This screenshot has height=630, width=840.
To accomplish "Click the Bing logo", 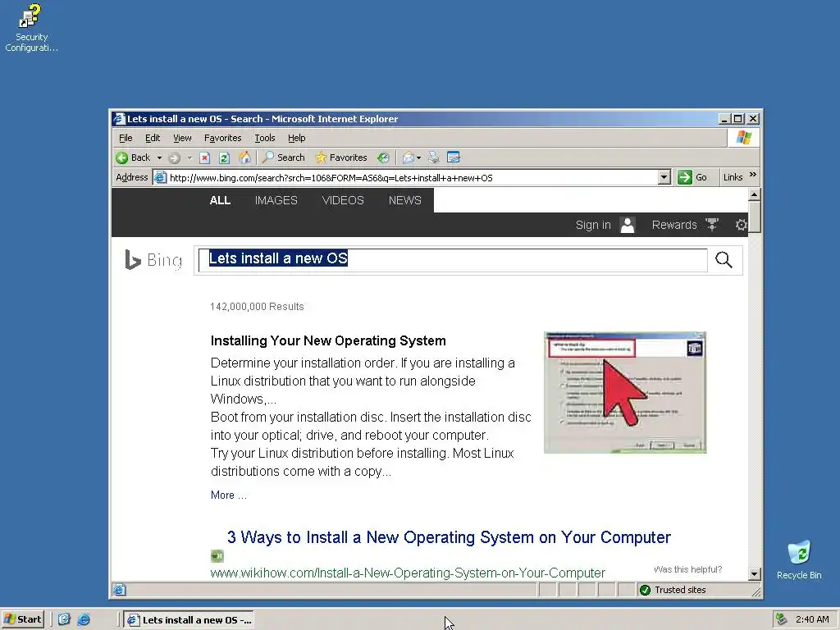I will pos(153,260).
